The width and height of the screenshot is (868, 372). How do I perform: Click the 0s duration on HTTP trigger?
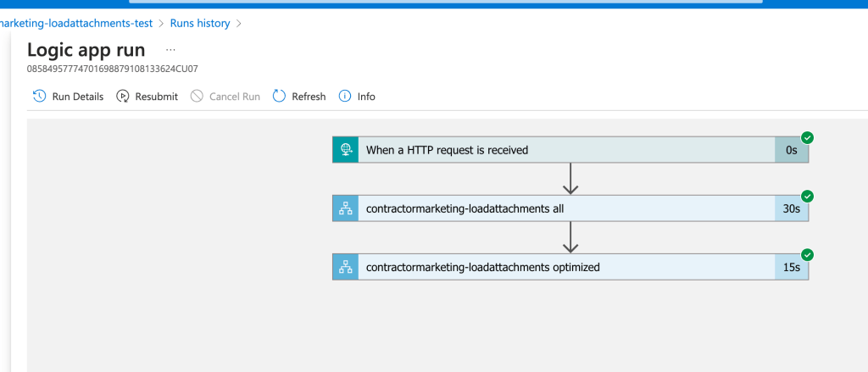pyautogui.click(x=792, y=150)
